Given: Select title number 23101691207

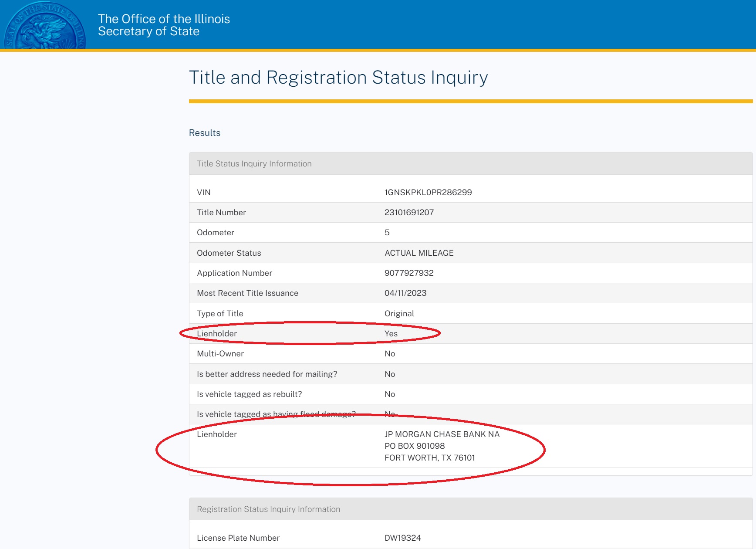Looking at the screenshot, I should point(409,213).
